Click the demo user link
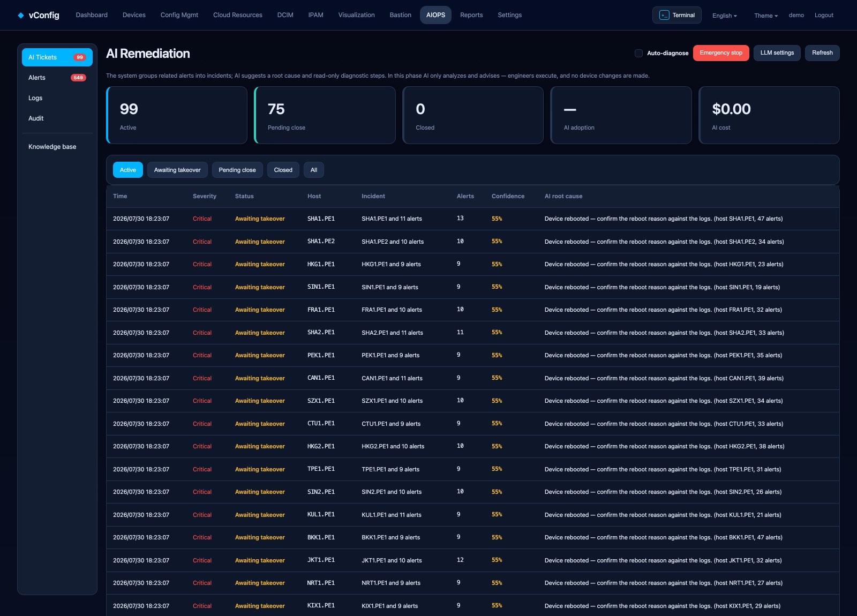857x616 pixels. point(796,15)
